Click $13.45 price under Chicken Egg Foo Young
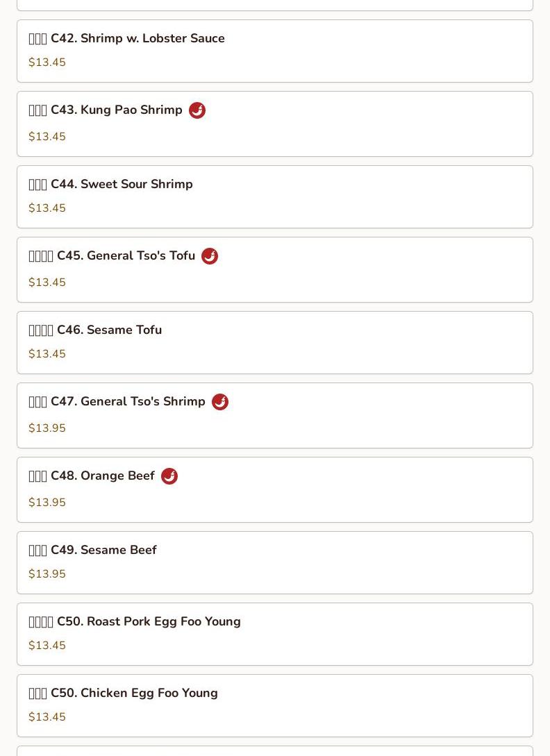The image size is (550, 756). (47, 717)
